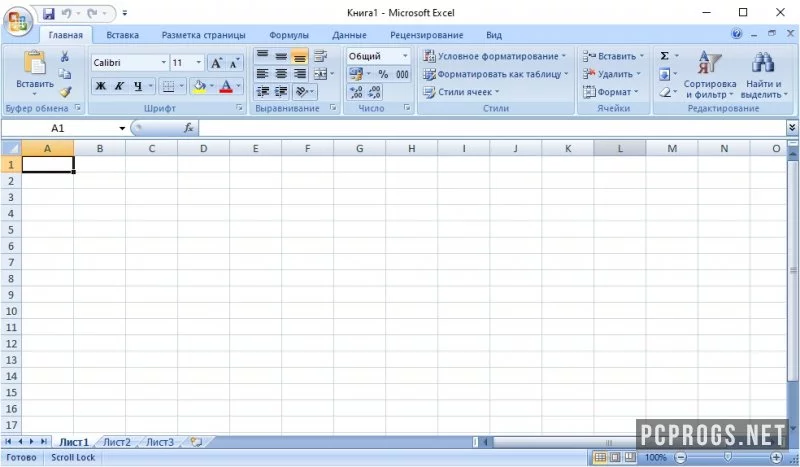Expand Условное форматирование menu
800x467 pixels.
495,56
